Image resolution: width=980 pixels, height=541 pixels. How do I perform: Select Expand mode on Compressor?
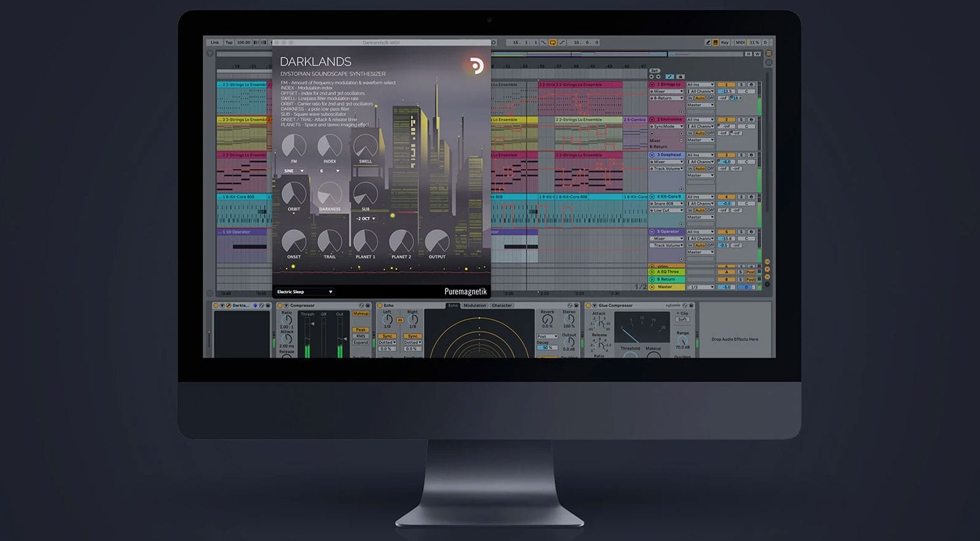(x=361, y=342)
